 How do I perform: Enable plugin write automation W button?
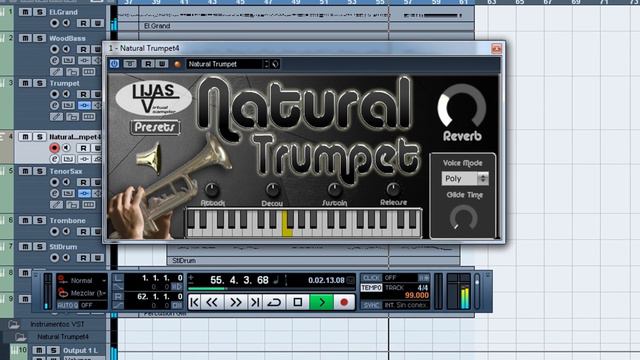tap(162, 64)
